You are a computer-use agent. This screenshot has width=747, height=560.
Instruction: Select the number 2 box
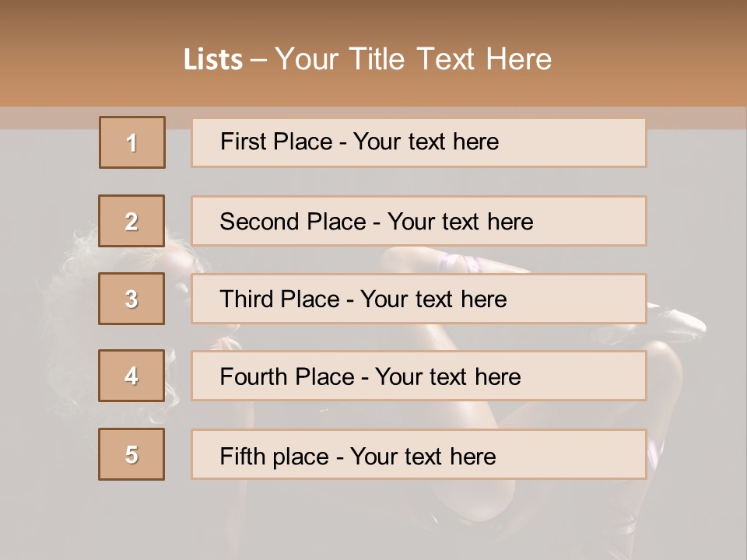tap(132, 221)
